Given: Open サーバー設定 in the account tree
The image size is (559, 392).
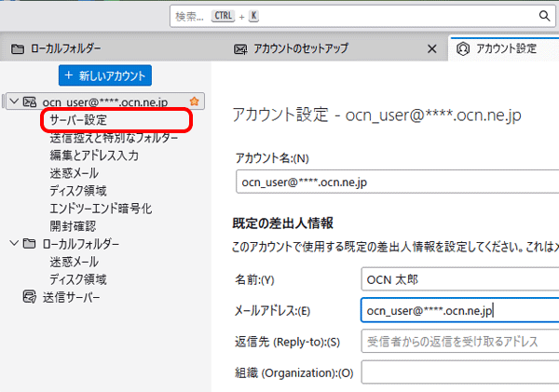Looking at the screenshot, I should point(78,120).
